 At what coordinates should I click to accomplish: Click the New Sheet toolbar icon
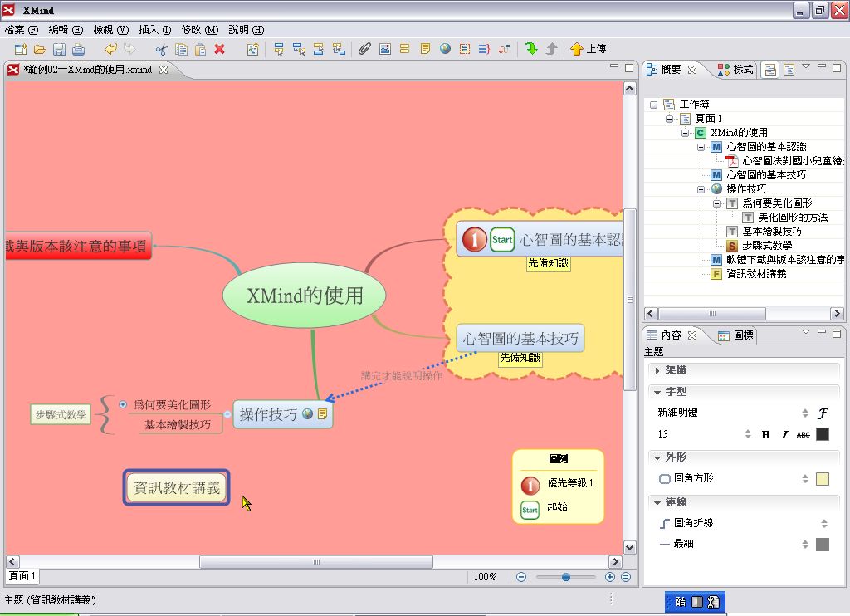point(252,49)
